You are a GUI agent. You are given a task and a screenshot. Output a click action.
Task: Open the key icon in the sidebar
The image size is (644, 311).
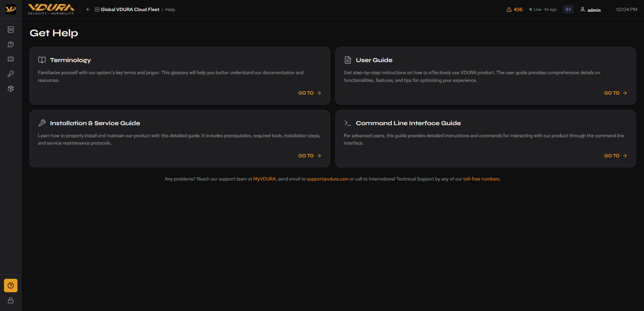(11, 74)
